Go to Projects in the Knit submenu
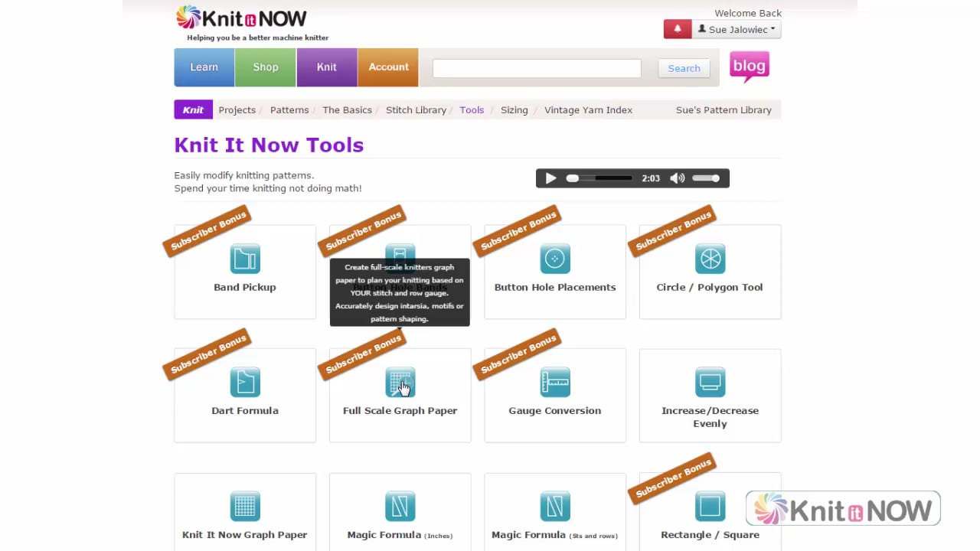 (237, 110)
